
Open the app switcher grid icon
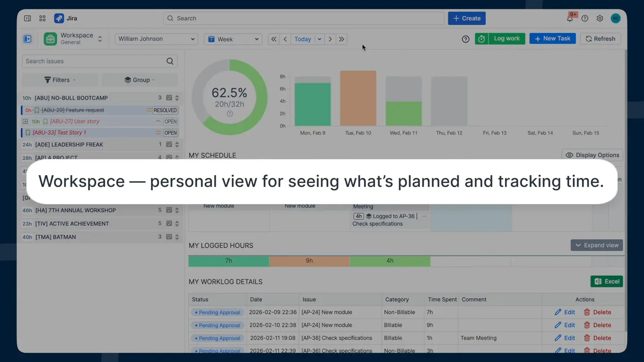tap(42, 18)
